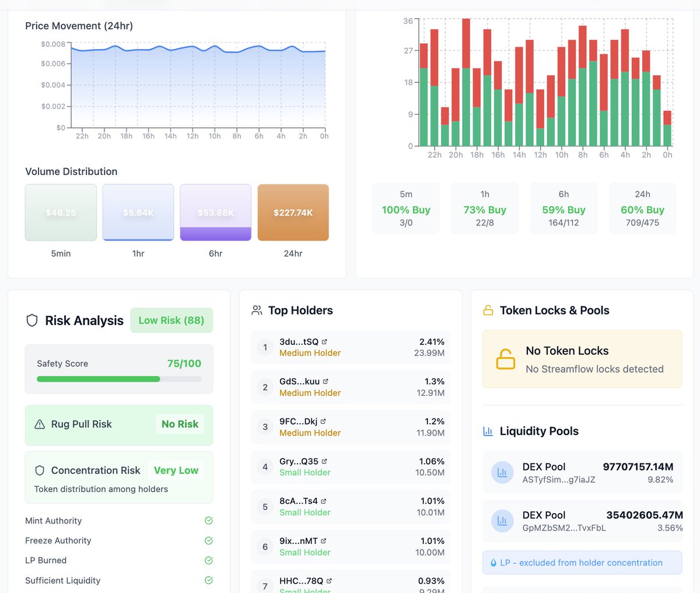Open holder address 9ix...nMT
This screenshot has height=593, width=700.
tap(299, 541)
